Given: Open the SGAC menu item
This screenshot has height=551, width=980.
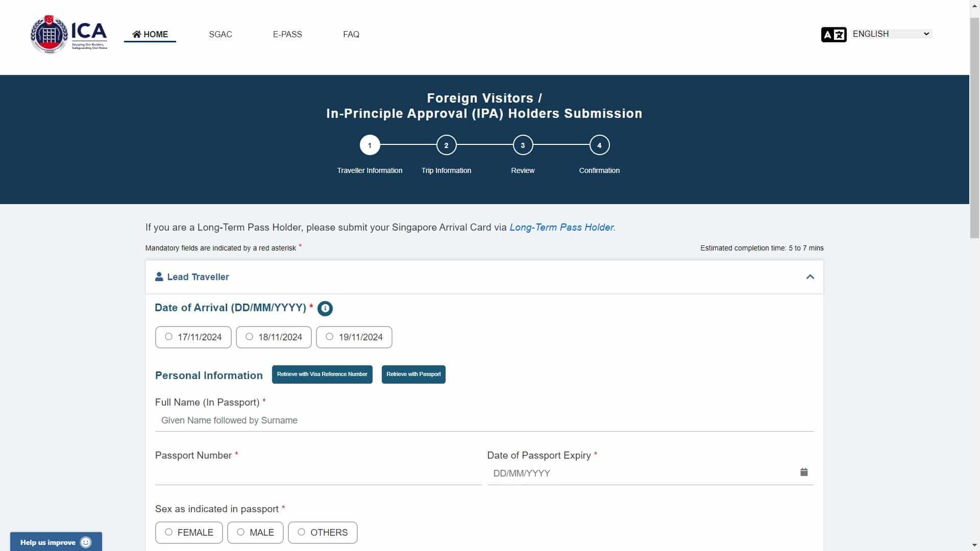Looking at the screenshot, I should (220, 34).
